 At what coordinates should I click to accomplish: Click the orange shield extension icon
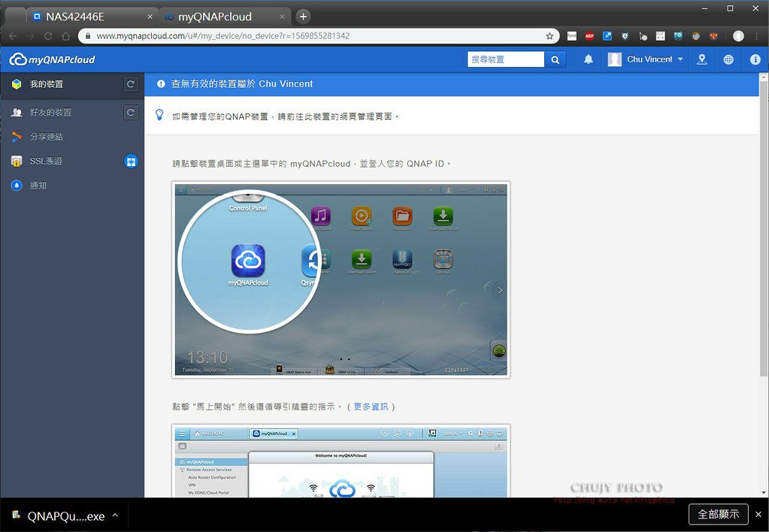coord(713,36)
